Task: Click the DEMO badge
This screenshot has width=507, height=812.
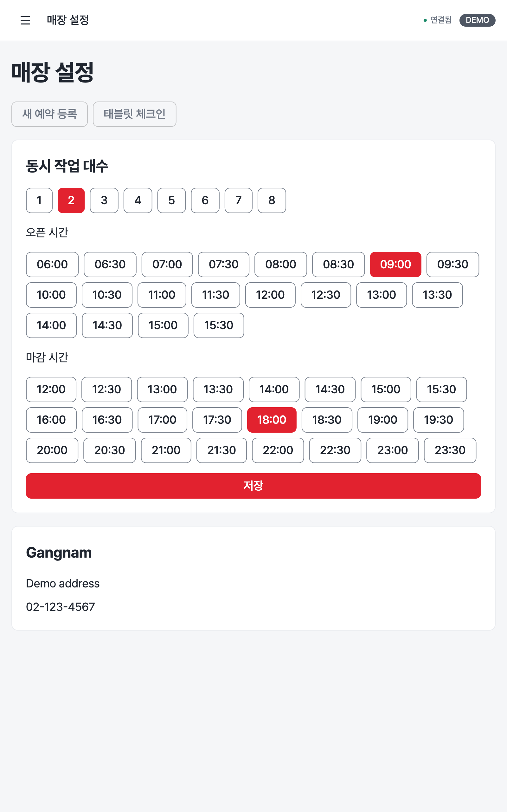Action: tap(477, 20)
